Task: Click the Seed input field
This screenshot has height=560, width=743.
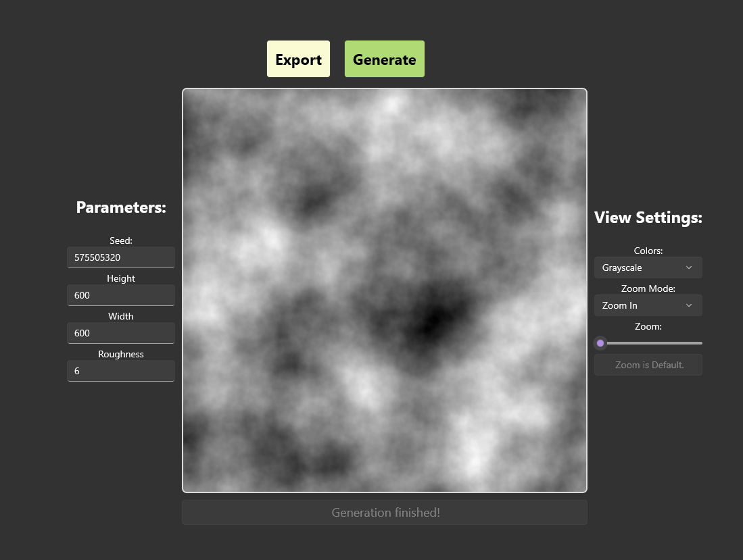Action: 121,257
